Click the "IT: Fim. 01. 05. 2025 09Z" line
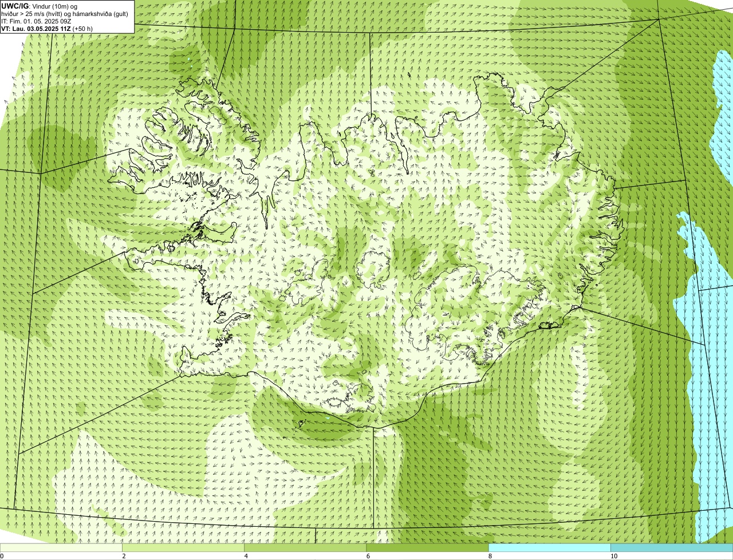Screen dimensions: 733x560 [36, 21]
